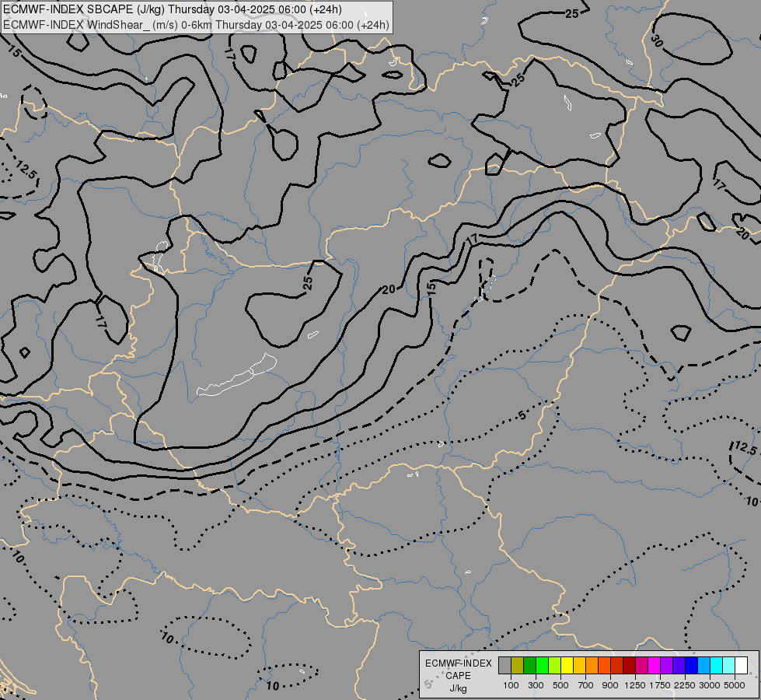Pick the yellow-green legend swatch
Viewport: 761px width, 700px height.
[x=555, y=665]
